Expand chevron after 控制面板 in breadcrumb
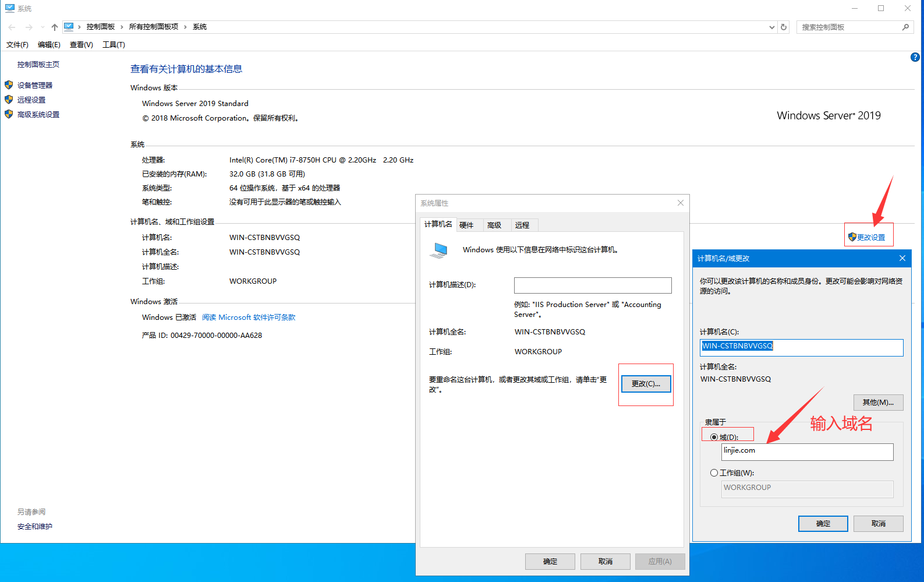 click(122, 27)
